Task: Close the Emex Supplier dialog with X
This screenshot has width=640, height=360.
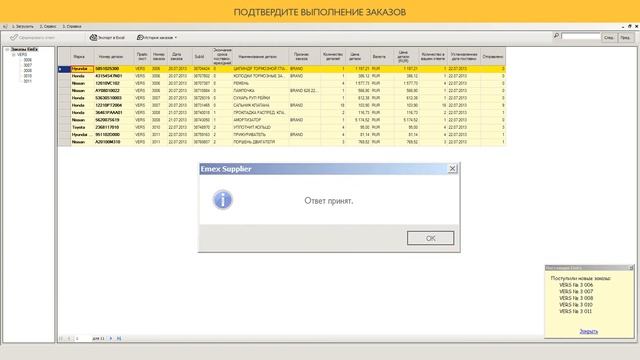Action: 452,169
